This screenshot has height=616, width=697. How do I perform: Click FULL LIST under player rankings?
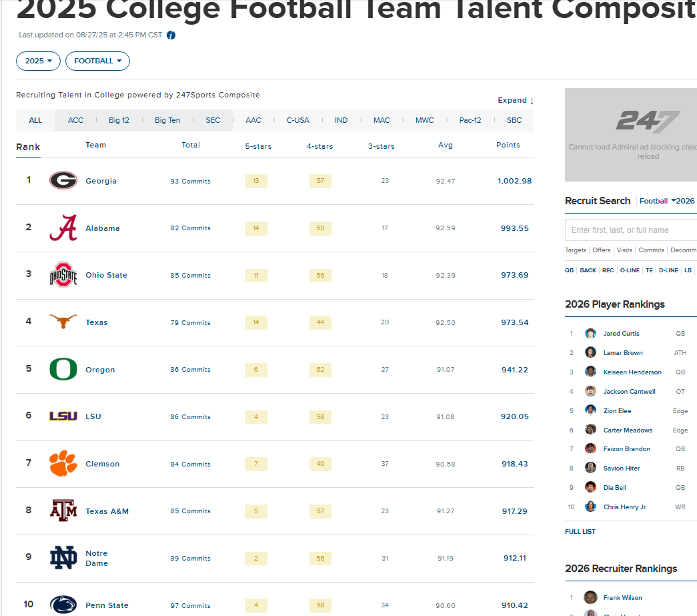(x=580, y=532)
